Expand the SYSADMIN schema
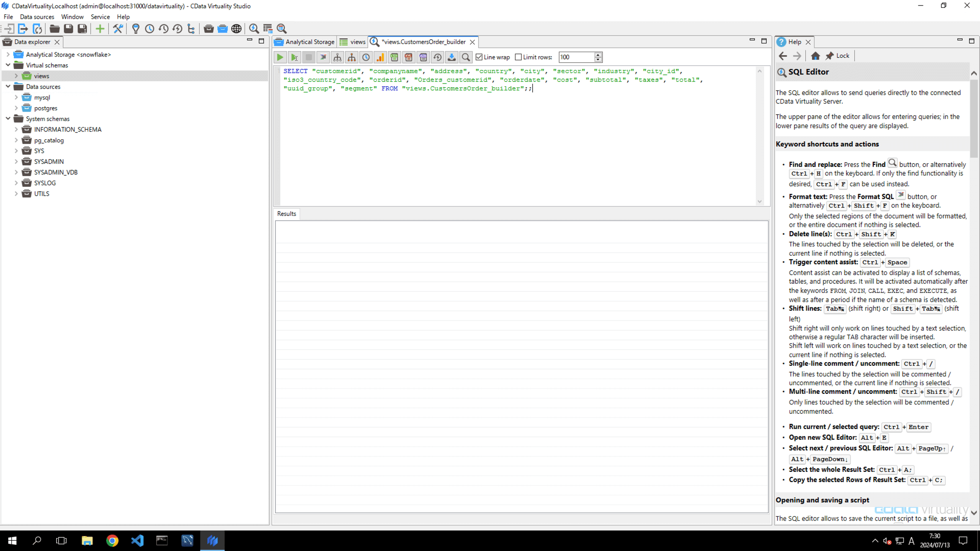 [16, 161]
